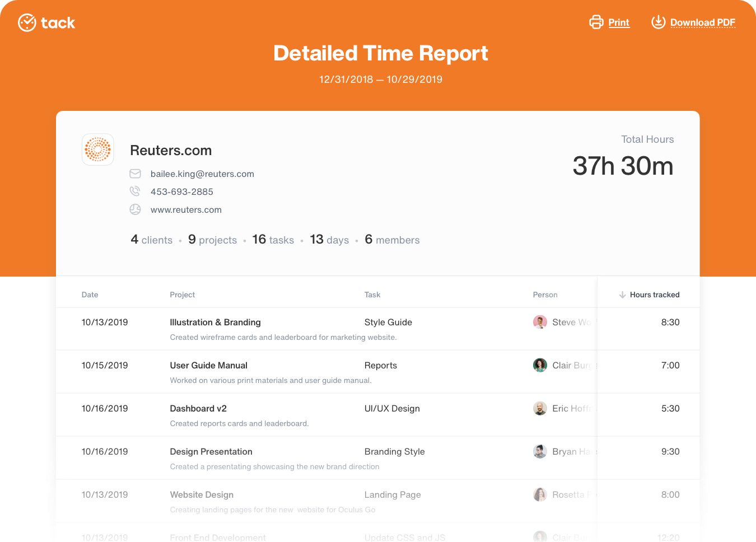Click Clair's avatar on the User Guide Manual row
The image size is (756, 542).
(540, 365)
